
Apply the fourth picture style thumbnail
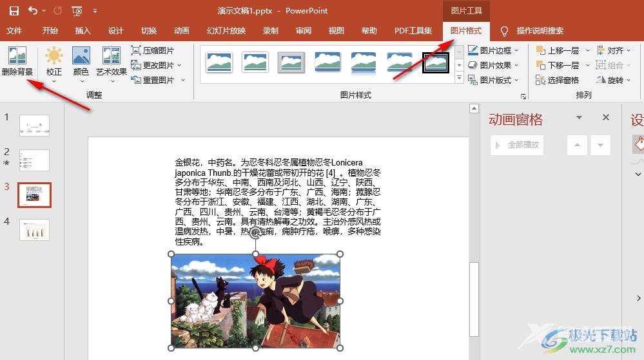coord(327,62)
